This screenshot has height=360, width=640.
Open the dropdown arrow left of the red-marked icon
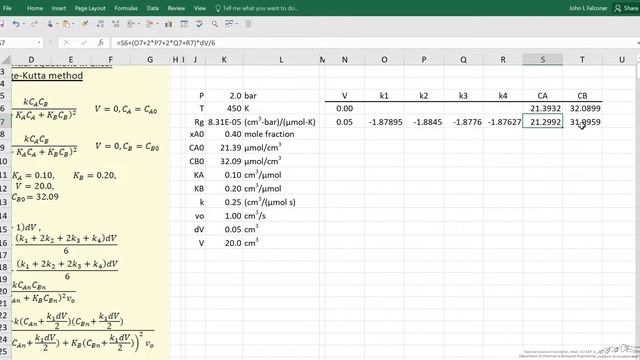(139, 24)
